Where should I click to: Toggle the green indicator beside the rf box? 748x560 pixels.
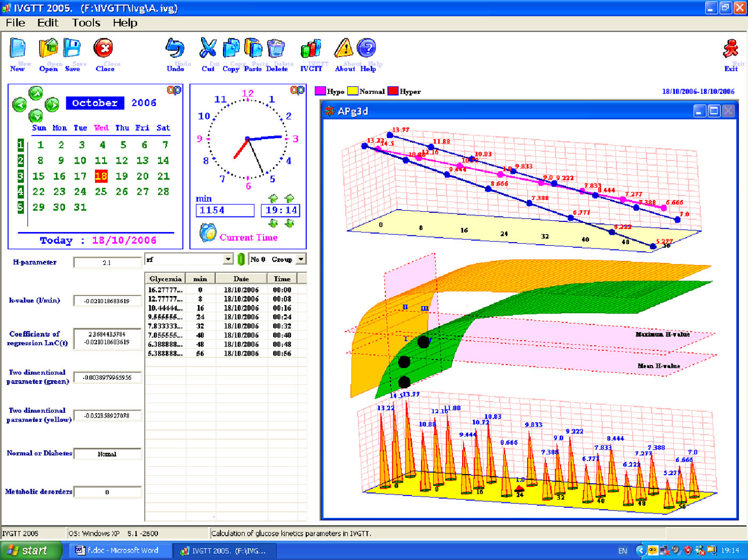241,259
